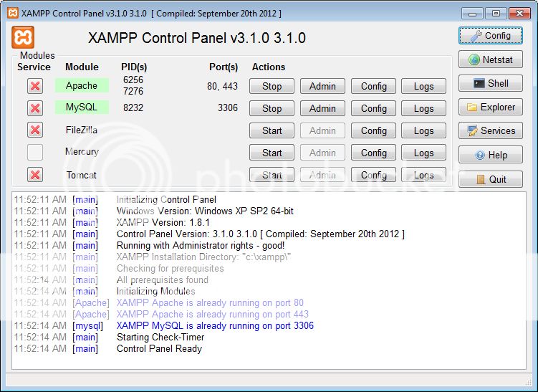Toggle the Tomcat service checkbox
Viewport: 538px width, 392px height.
click(x=35, y=175)
